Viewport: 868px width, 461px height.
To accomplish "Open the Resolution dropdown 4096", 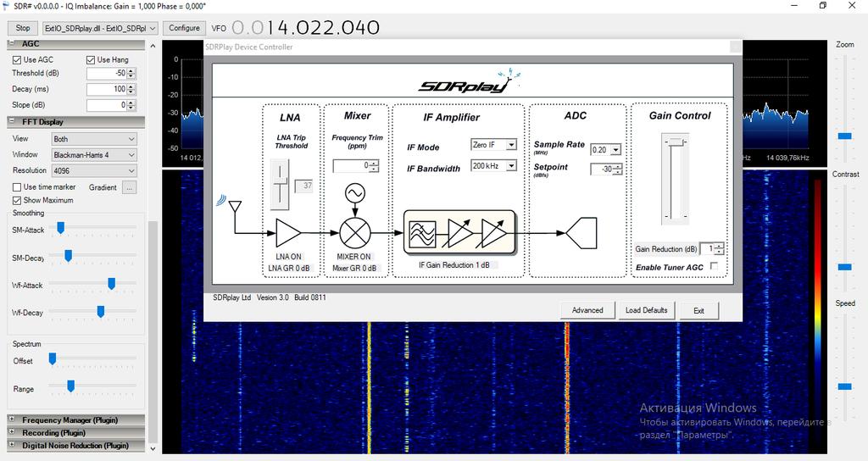I will coord(95,171).
